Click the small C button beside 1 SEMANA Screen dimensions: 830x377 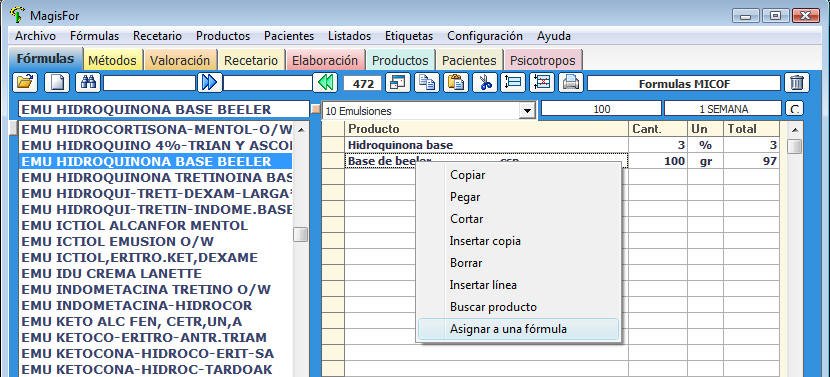tap(794, 109)
